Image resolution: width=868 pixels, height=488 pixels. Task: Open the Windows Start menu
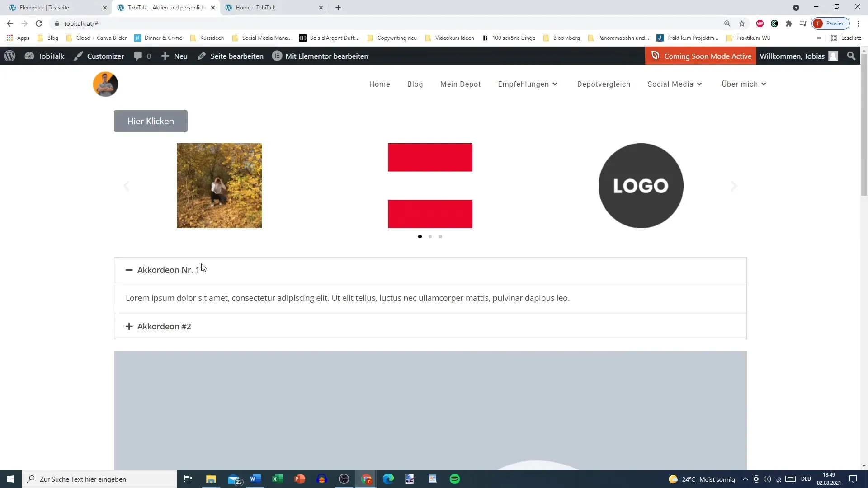pos(11,479)
